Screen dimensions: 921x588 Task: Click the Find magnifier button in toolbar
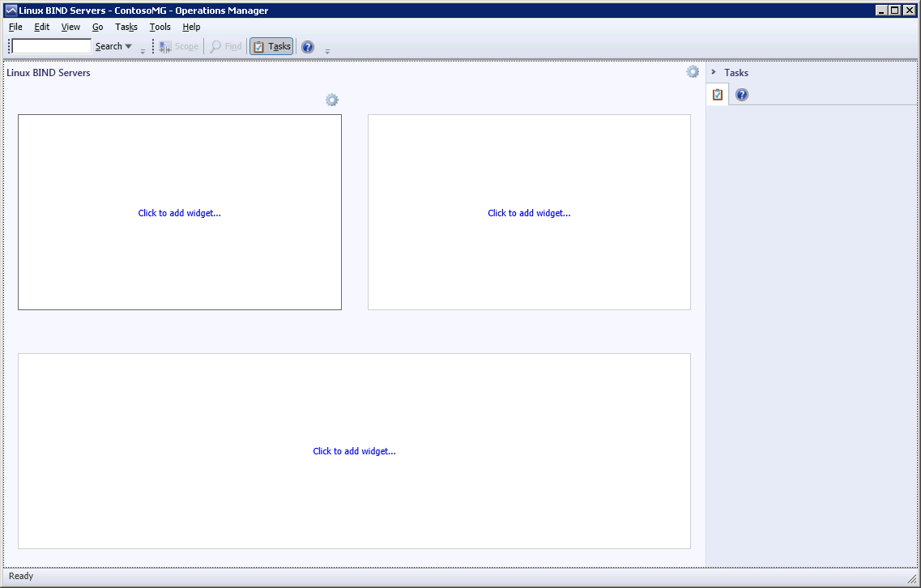[x=226, y=47]
